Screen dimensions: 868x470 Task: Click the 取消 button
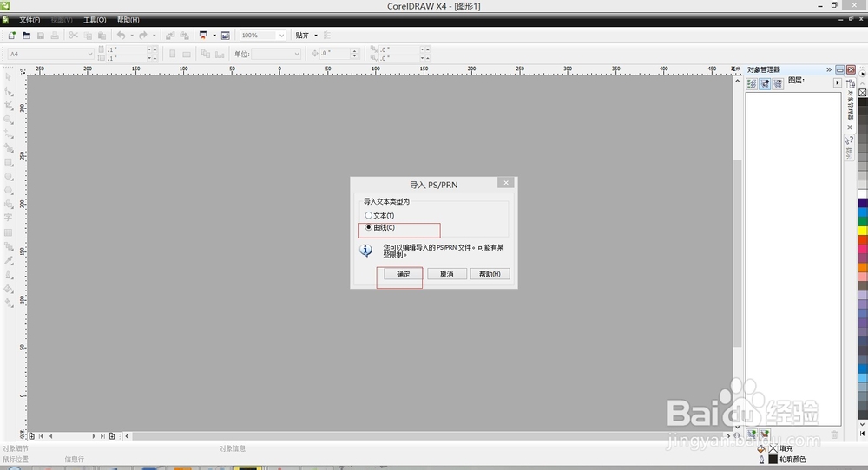(447, 274)
